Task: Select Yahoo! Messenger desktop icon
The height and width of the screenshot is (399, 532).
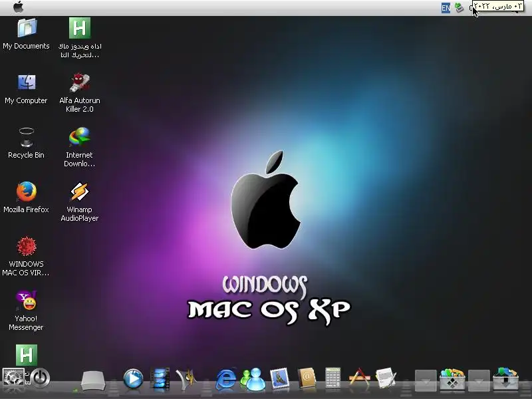Action: click(27, 301)
